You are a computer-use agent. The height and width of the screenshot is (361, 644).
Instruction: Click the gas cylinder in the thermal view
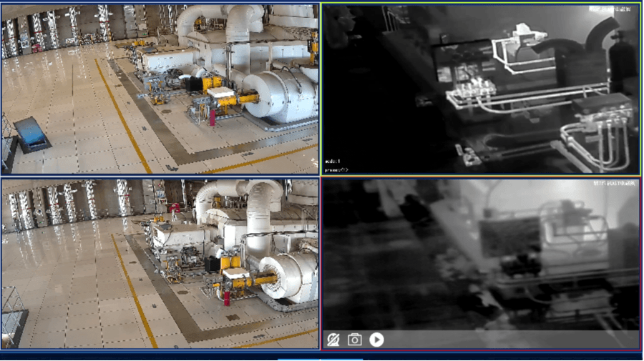[x=620, y=61]
